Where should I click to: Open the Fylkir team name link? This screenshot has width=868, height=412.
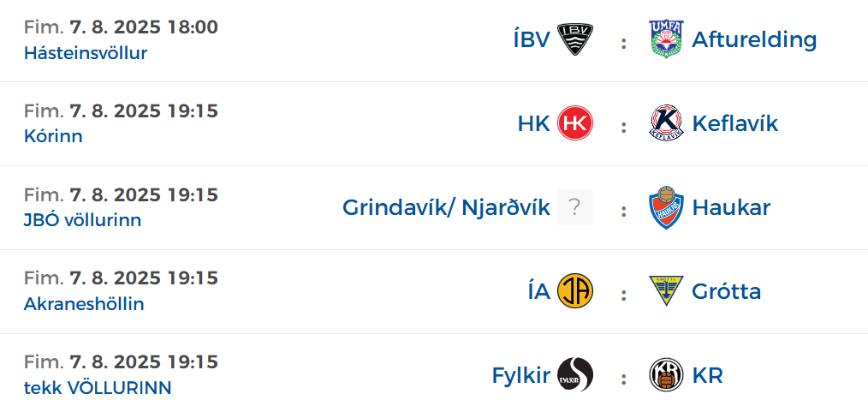(x=521, y=375)
